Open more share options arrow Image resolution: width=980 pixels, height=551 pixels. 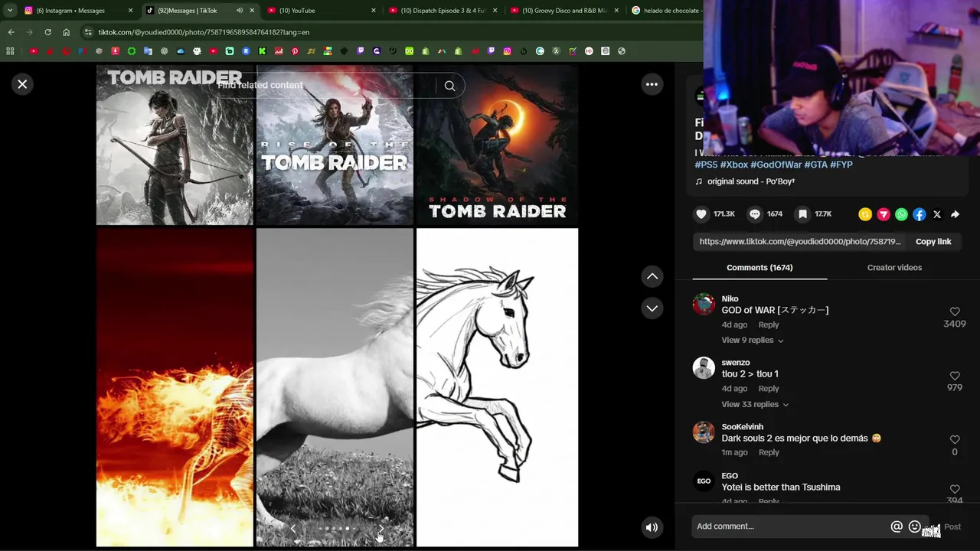[x=955, y=214]
